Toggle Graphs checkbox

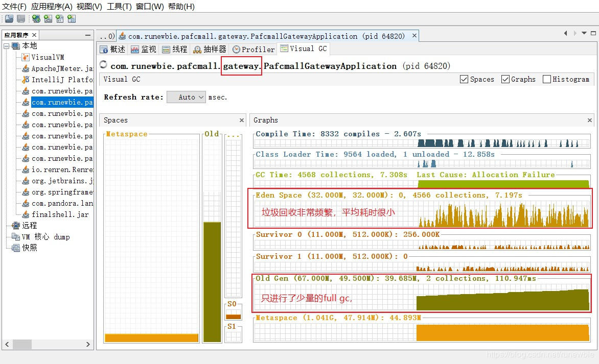tap(505, 79)
